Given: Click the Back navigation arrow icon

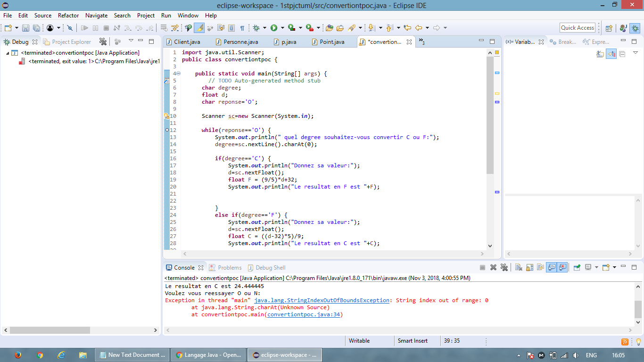Looking at the screenshot, I should pyautogui.click(x=418, y=28).
